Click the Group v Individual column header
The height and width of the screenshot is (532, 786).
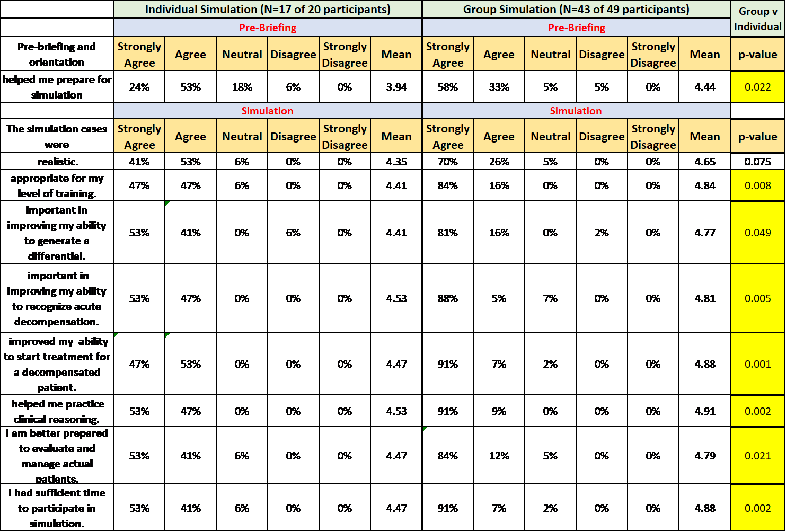tap(757, 19)
